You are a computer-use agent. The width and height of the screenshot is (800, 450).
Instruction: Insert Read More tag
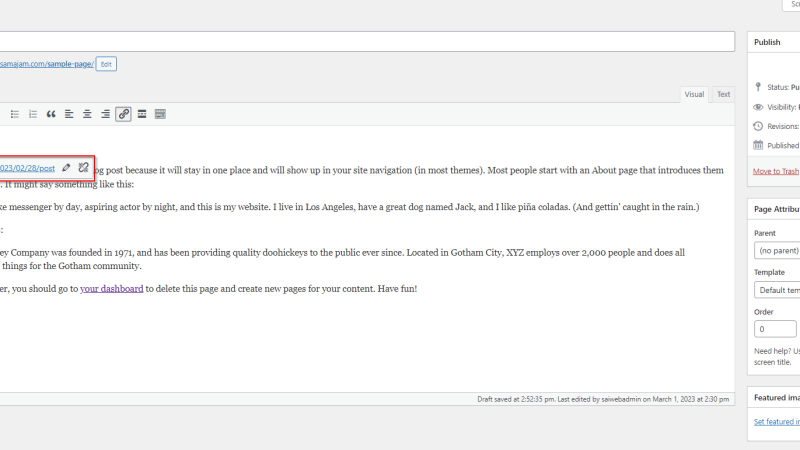(x=142, y=114)
